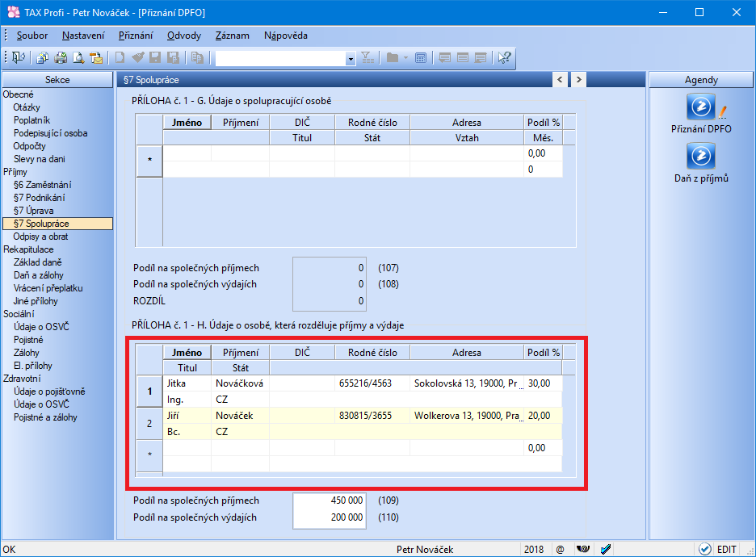Click the Jitka first name cell
Screen dimensions: 756x557
tap(187, 383)
